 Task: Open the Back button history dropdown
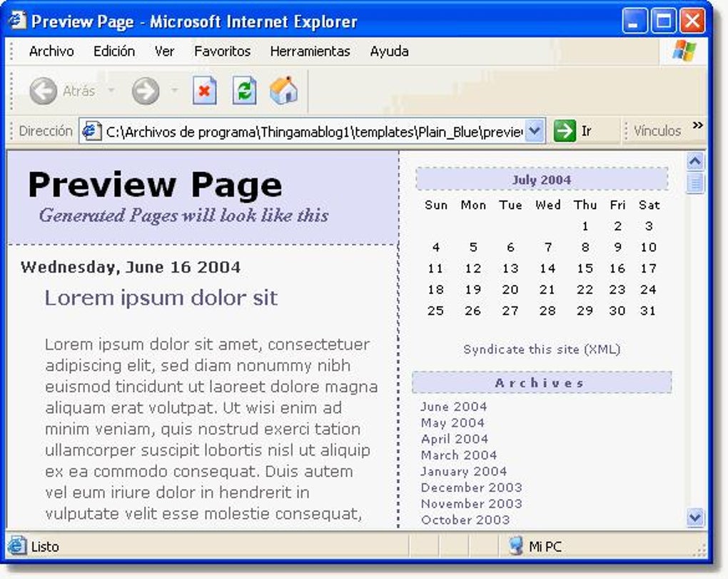[x=111, y=91]
